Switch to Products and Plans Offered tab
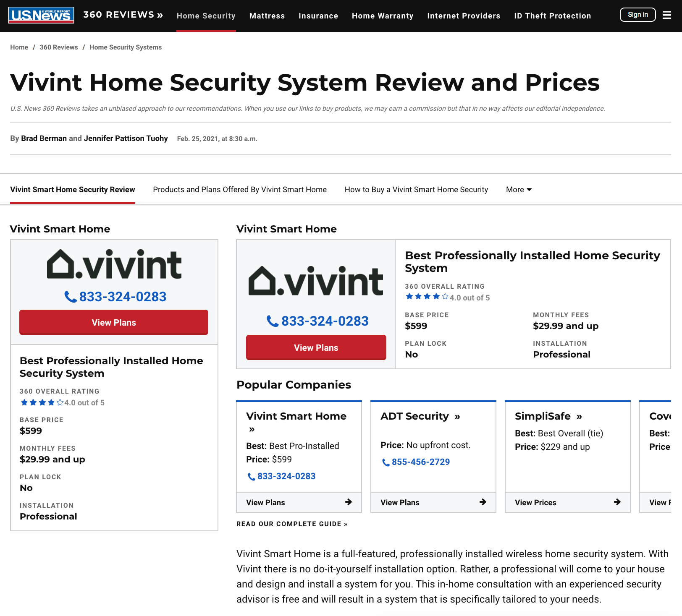The width and height of the screenshot is (682, 616). 240,190
